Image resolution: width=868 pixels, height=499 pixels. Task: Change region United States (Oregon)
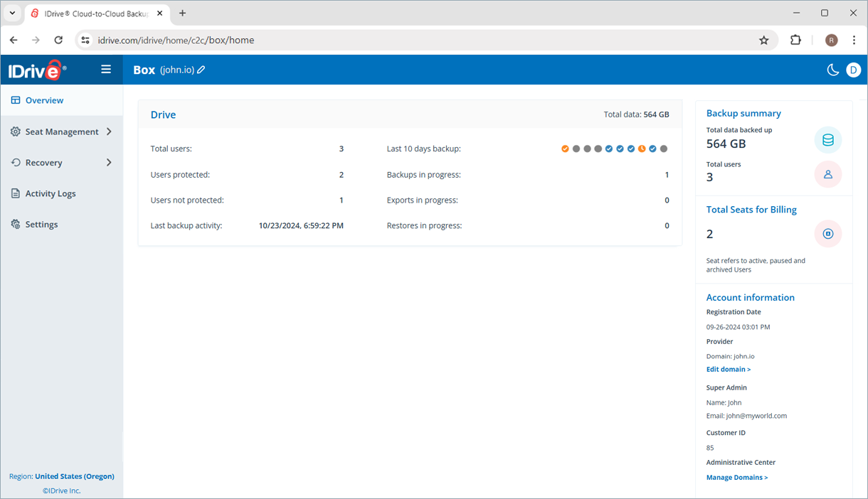pyautogui.click(x=74, y=476)
